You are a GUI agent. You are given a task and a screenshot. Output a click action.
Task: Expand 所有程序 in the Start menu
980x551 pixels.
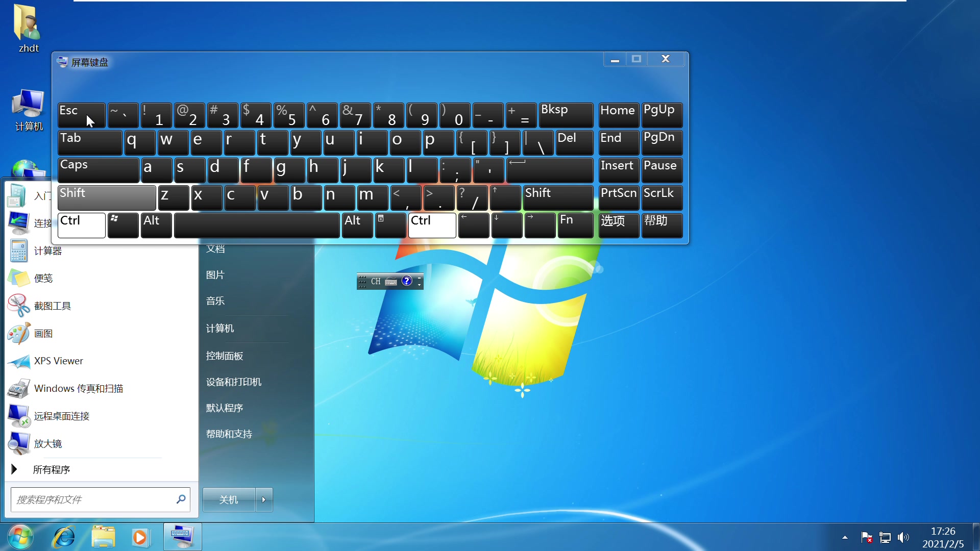pos(52,469)
